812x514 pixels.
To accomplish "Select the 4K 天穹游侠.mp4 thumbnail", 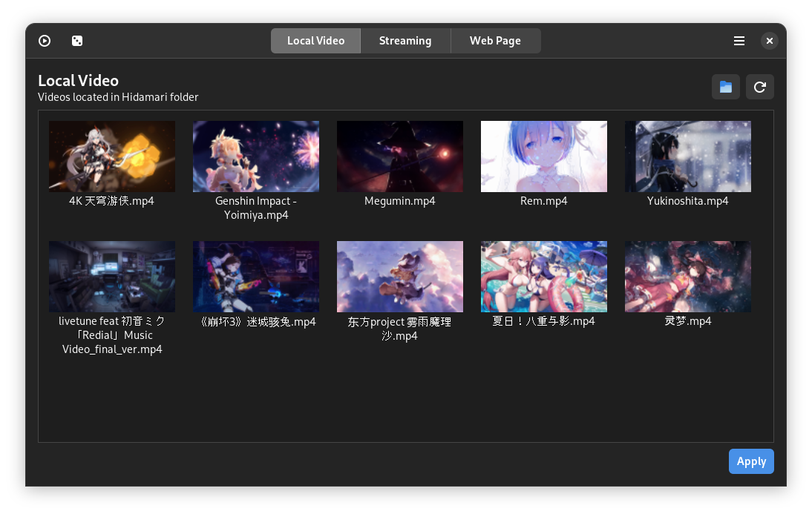I will coord(112,156).
